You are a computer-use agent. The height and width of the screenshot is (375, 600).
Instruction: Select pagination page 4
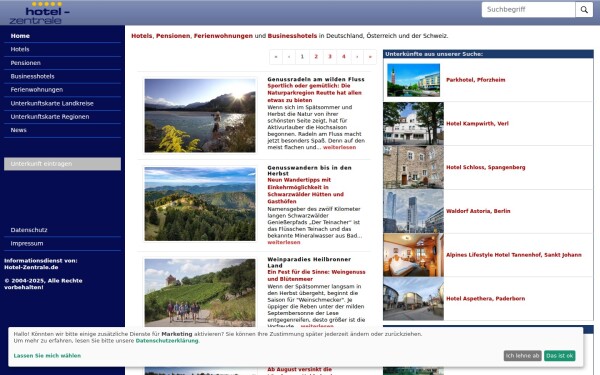point(344,57)
